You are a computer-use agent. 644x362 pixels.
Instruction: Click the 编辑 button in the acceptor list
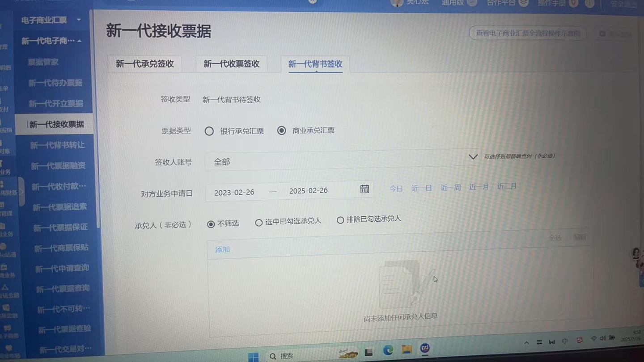tap(580, 237)
